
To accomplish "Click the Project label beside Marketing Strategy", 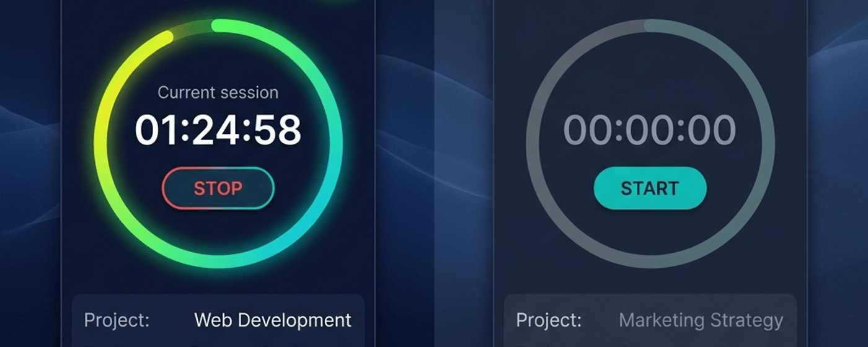I will pos(549,320).
